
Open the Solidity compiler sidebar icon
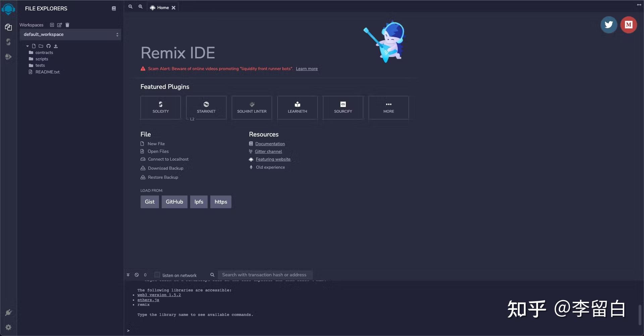click(x=8, y=42)
